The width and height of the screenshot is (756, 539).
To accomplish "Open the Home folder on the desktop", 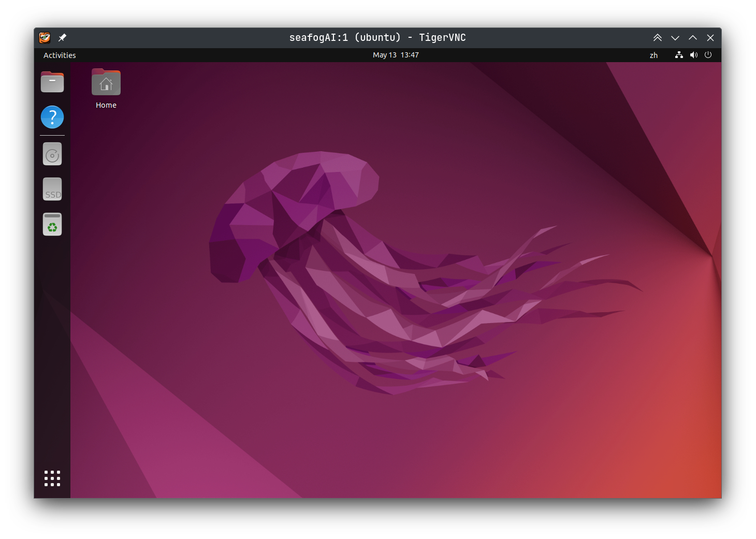I will [x=106, y=82].
